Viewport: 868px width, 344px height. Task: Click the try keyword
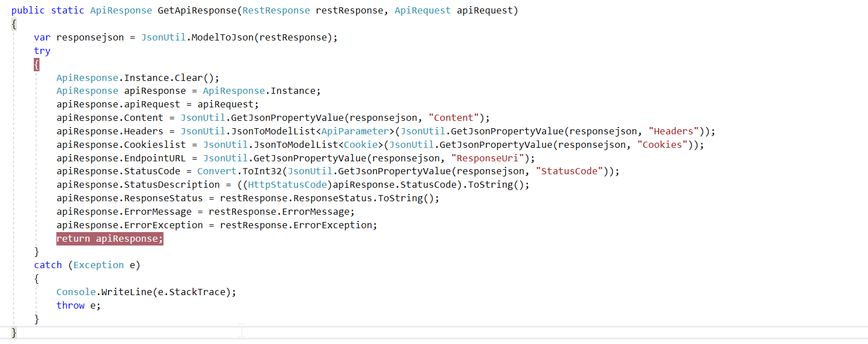click(42, 51)
